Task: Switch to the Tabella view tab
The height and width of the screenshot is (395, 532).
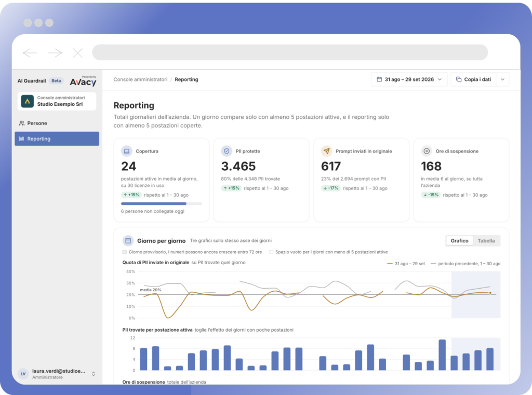Action: 486,241
